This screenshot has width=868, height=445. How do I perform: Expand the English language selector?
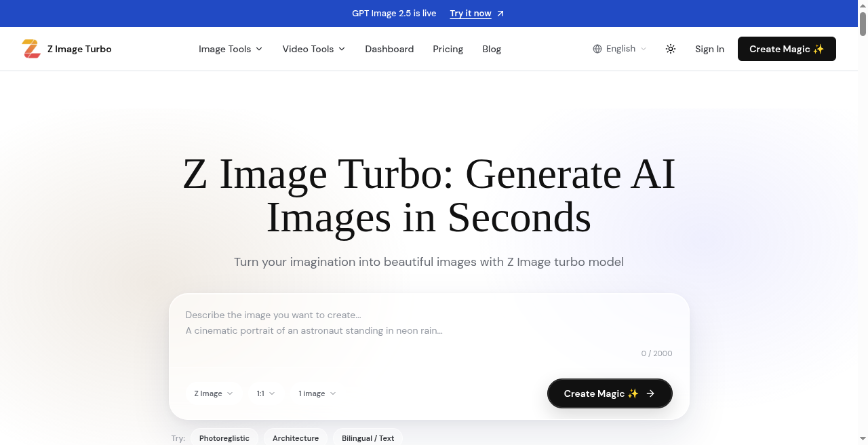[x=620, y=49]
